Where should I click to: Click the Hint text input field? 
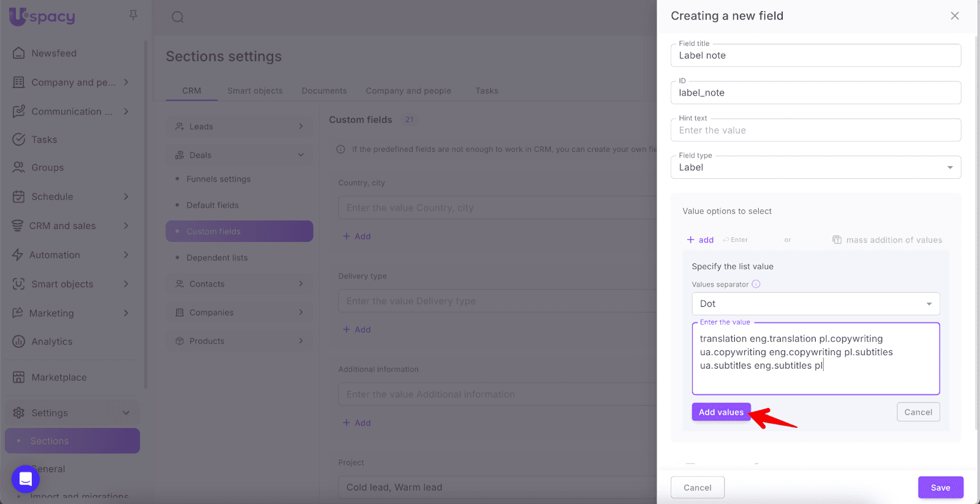coord(815,130)
